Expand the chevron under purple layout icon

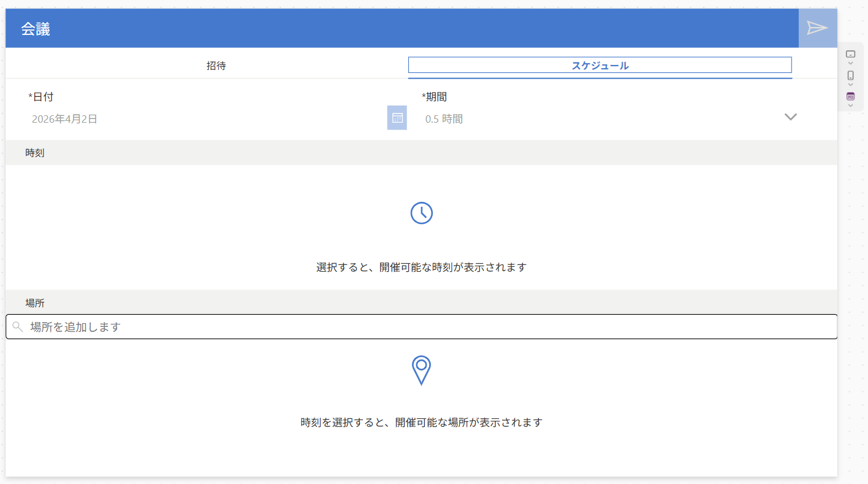click(850, 106)
